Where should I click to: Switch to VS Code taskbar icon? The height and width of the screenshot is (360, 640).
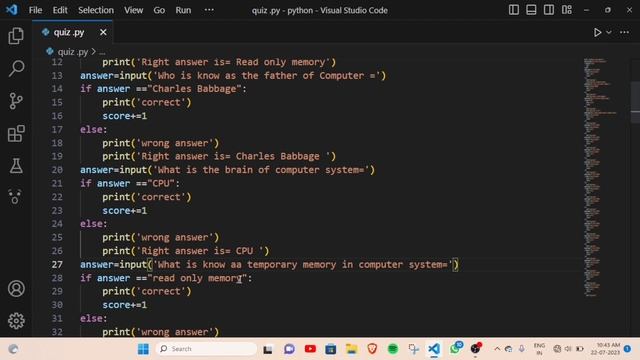434,349
